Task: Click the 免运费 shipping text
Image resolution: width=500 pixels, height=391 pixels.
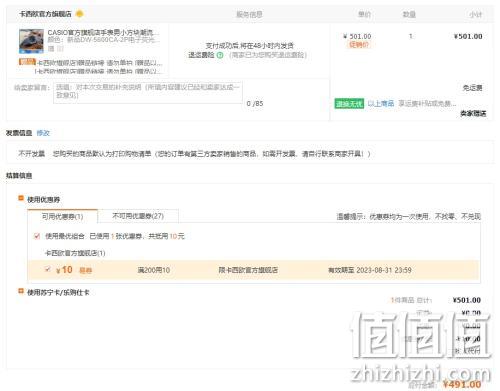Action: [x=472, y=88]
